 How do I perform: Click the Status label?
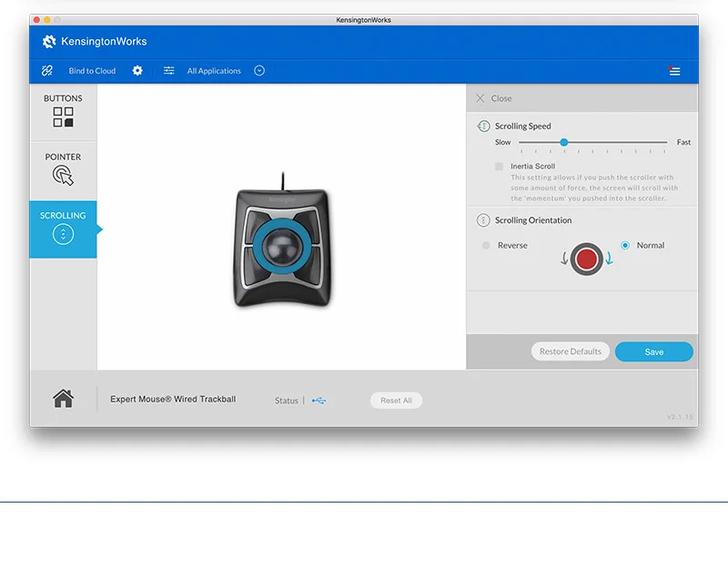pyautogui.click(x=287, y=401)
